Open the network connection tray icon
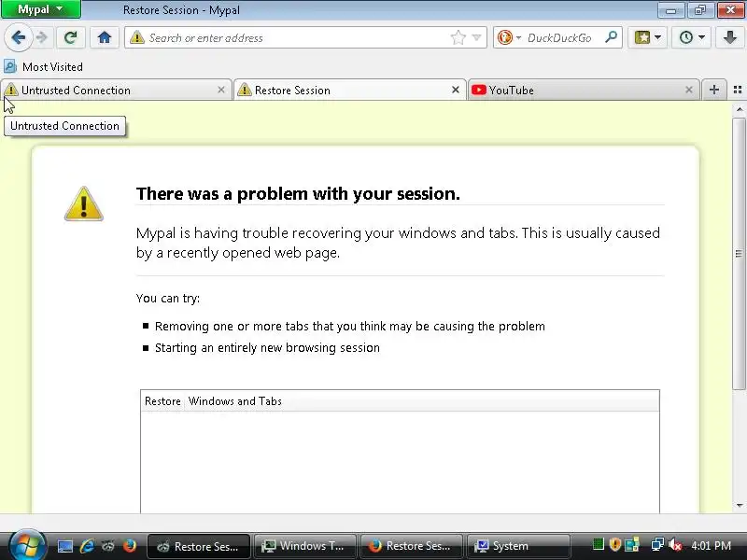Screen dimensions: 747x560 click(x=657, y=544)
